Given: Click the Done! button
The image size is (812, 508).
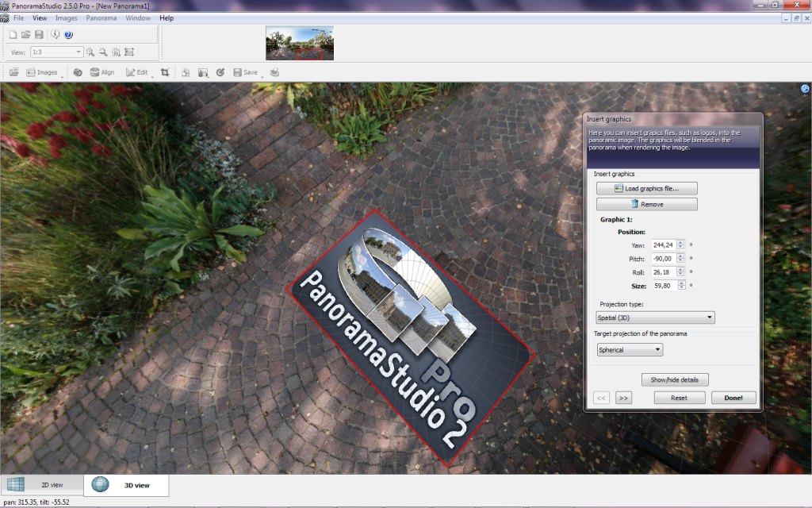Looking at the screenshot, I should point(733,398).
